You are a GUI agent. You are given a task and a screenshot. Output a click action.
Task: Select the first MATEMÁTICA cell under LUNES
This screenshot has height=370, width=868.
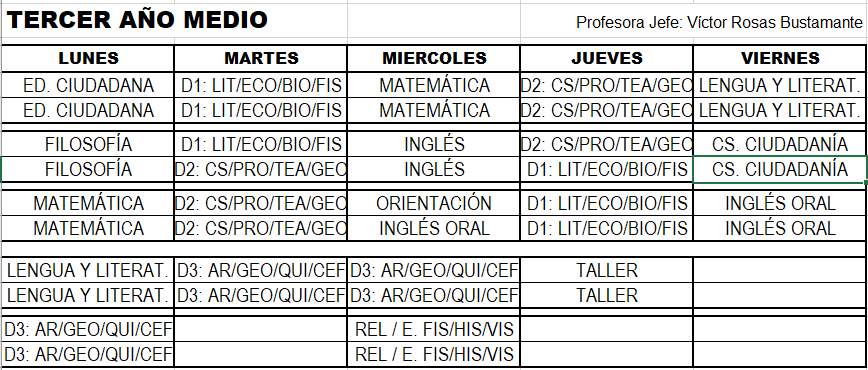(x=88, y=203)
